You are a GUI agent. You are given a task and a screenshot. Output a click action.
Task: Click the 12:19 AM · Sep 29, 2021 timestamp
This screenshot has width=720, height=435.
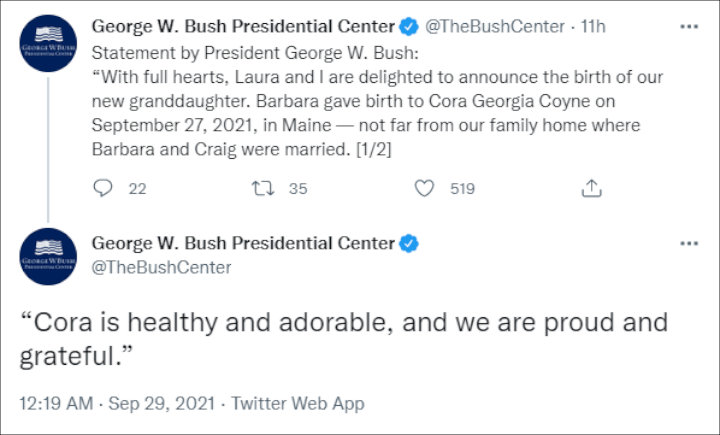(x=117, y=403)
